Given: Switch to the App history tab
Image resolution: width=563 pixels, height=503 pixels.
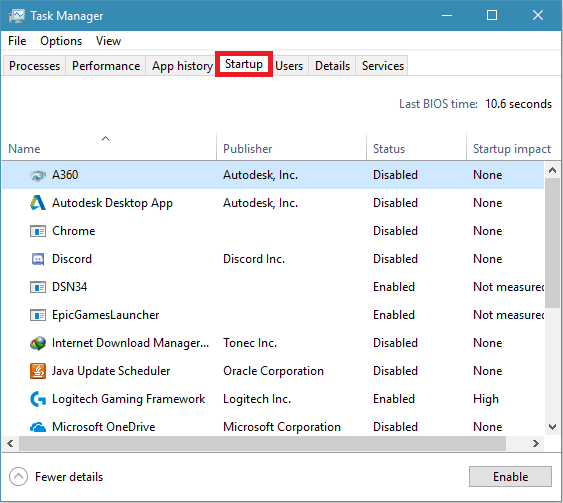Looking at the screenshot, I should tap(182, 66).
